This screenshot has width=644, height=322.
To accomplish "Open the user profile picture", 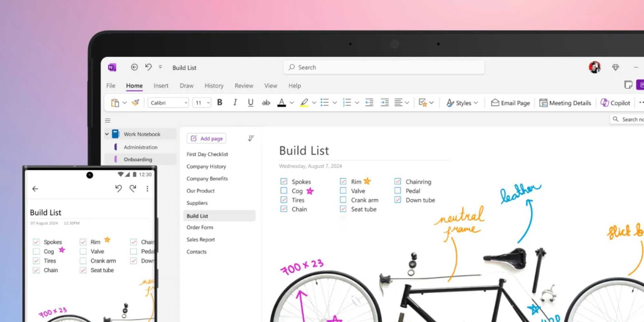I will pos(595,67).
